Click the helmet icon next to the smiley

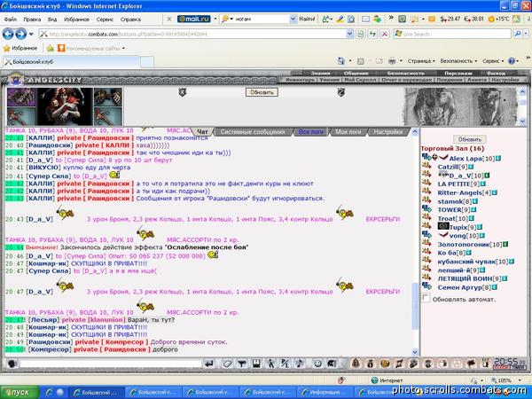pyautogui.click(x=332, y=364)
